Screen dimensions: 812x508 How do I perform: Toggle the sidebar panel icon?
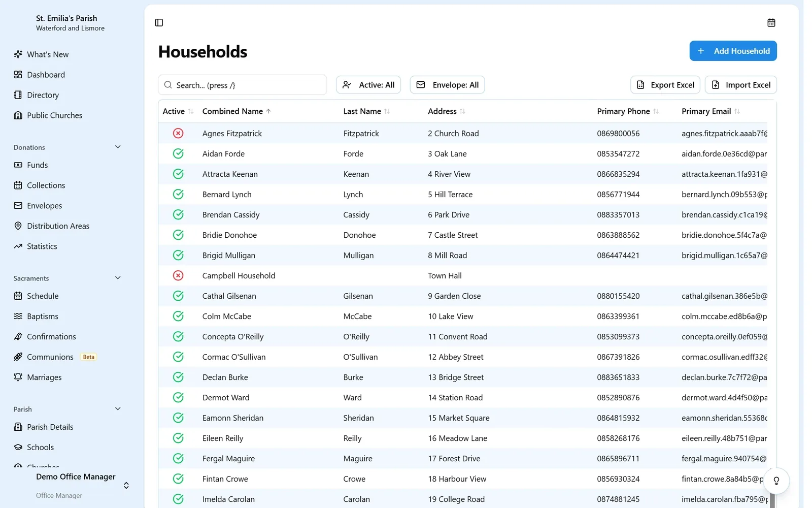pyautogui.click(x=159, y=22)
